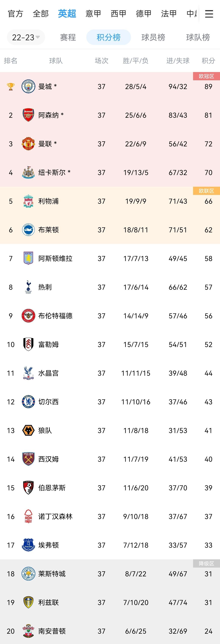Tap the Manchester City club crest
The height and width of the screenshot is (644, 220).
pyautogui.click(x=28, y=87)
